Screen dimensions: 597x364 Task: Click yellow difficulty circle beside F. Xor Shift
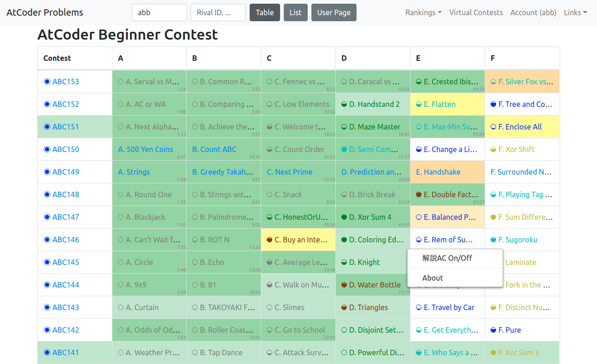click(493, 149)
